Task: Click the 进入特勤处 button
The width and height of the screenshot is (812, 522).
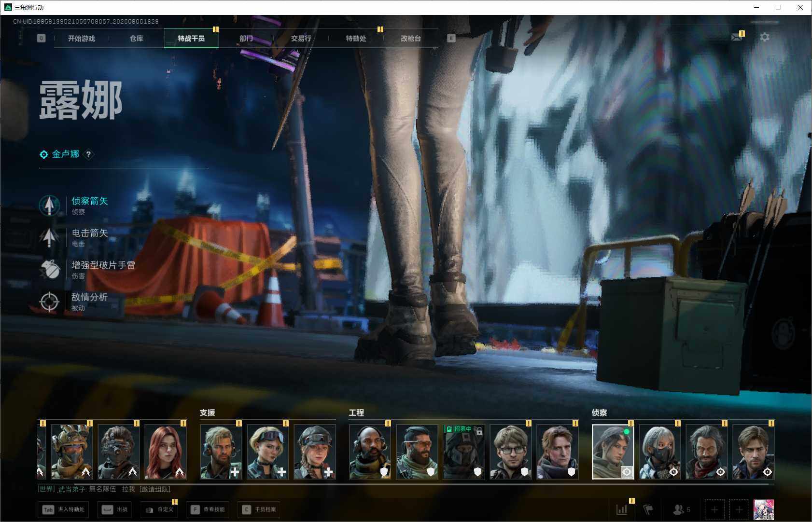Action: [64, 509]
